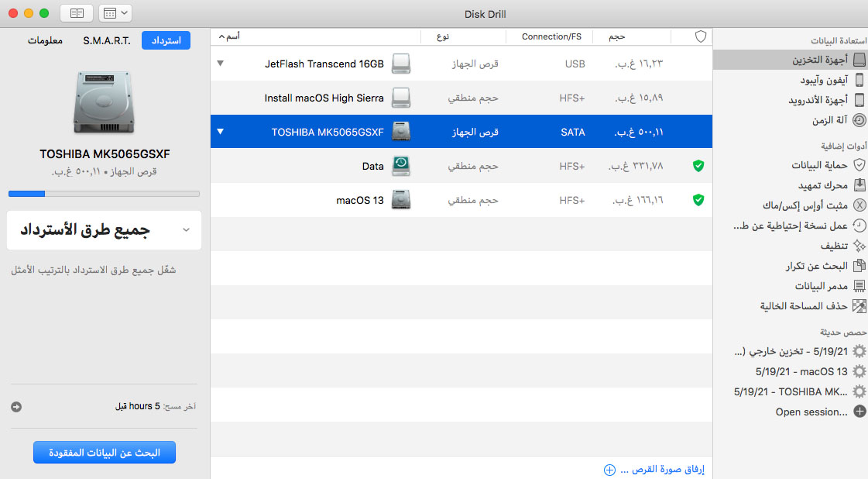Open the إرفاق صورة القرص link

point(662,470)
